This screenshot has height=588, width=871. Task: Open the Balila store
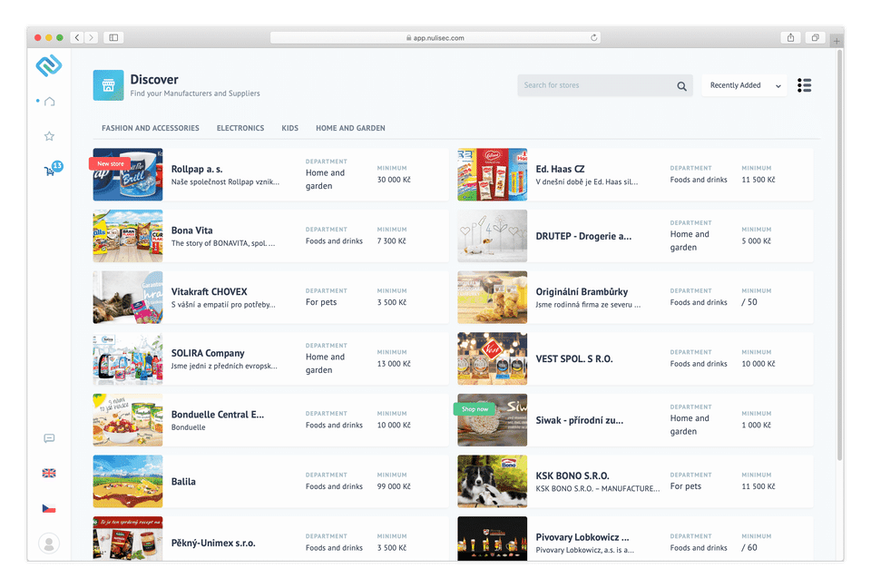click(x=270, y=481)
